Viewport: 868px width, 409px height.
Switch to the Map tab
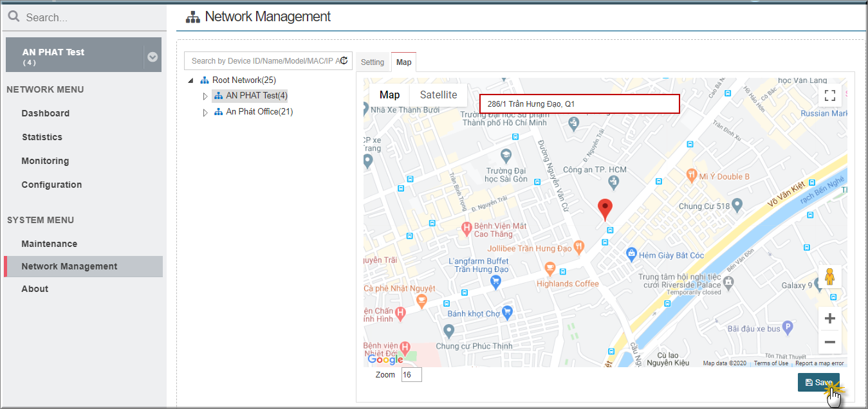pos(404,62)
